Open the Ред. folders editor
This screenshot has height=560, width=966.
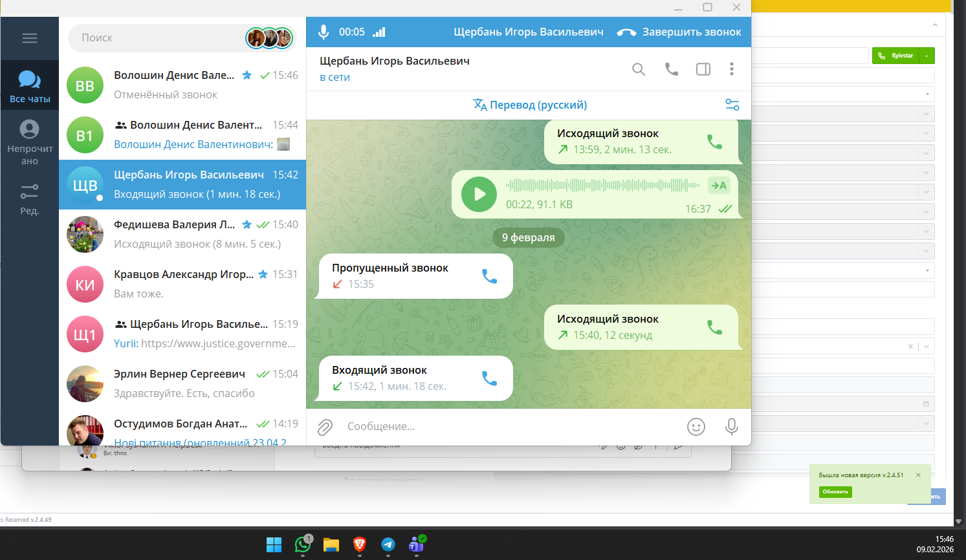[x=30, y=199]
